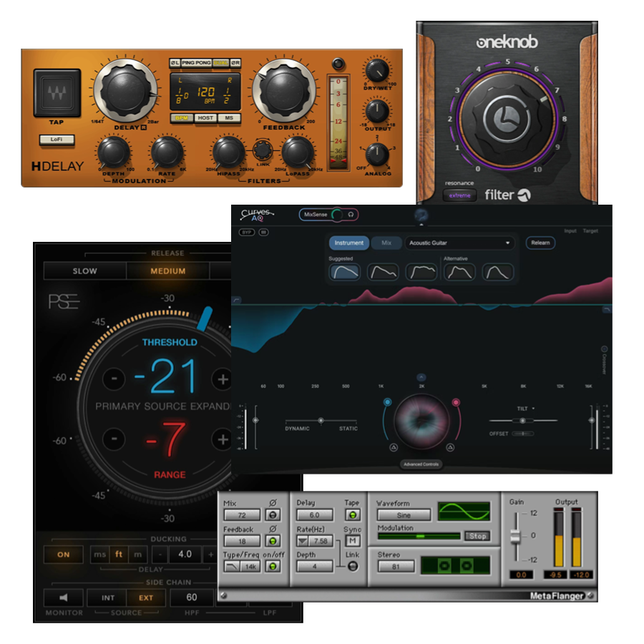This screenshot has height=644, width=644.
Task: Open Advanced Controls in Curves AQ
Action: pyautogui.click(x=421, y=464)
